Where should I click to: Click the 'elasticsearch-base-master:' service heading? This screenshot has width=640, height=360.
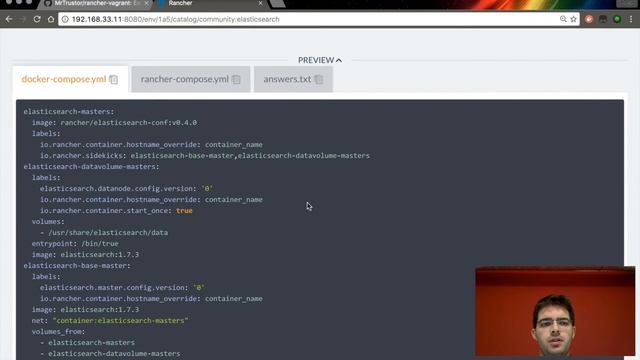pos(77,266)
